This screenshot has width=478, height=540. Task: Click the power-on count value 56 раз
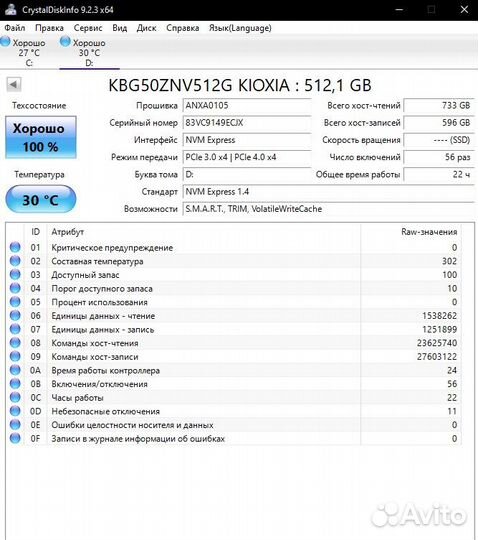(x=439, y=157)
